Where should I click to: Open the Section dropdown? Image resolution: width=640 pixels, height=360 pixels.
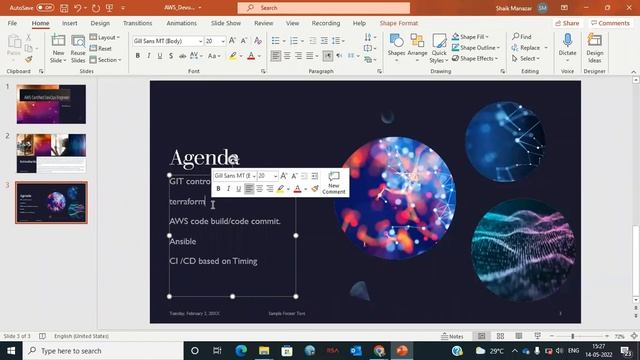pos(106,60)
